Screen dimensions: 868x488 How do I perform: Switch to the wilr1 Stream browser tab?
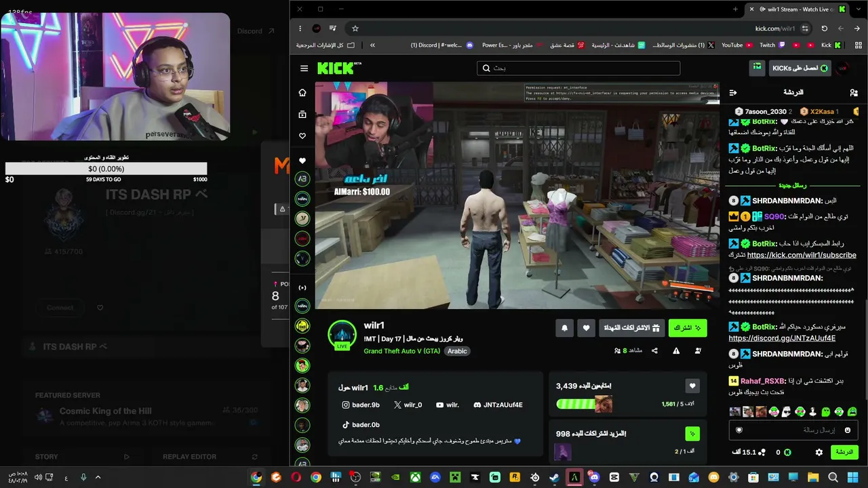coord(797,9)
